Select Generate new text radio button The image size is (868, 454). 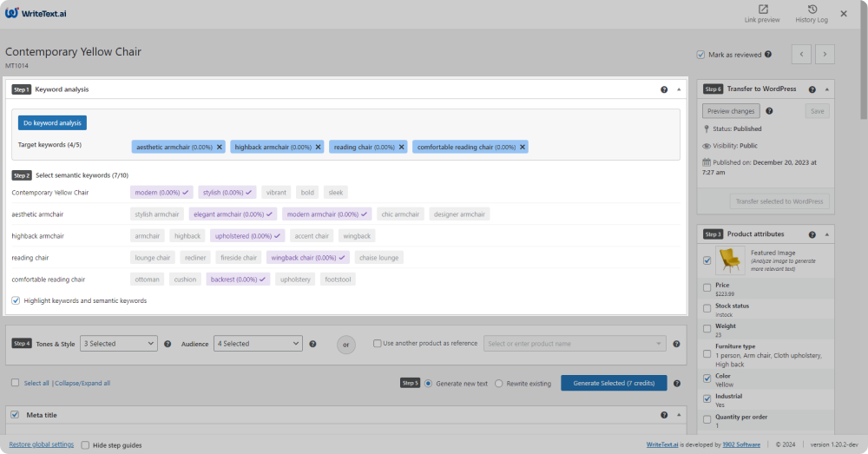coord(428,384)
